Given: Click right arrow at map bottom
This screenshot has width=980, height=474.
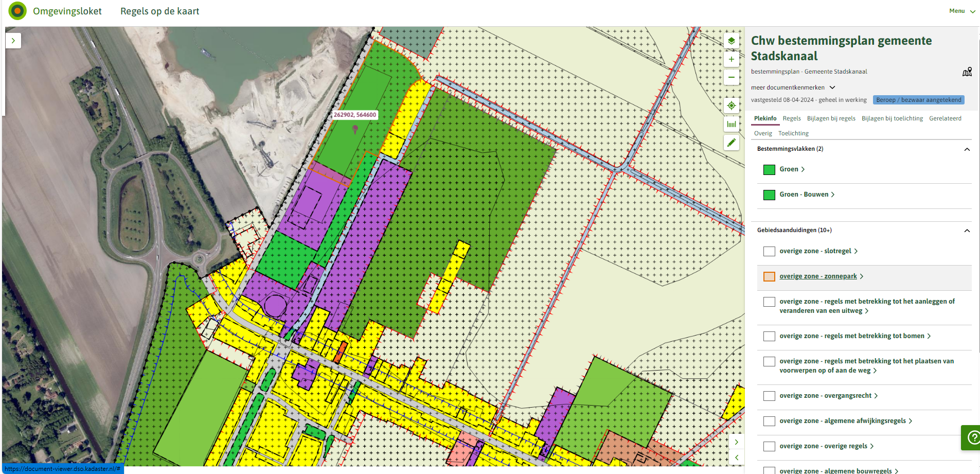Looking at the screenshot, I should pyautogui.click(x=736, y=442).
